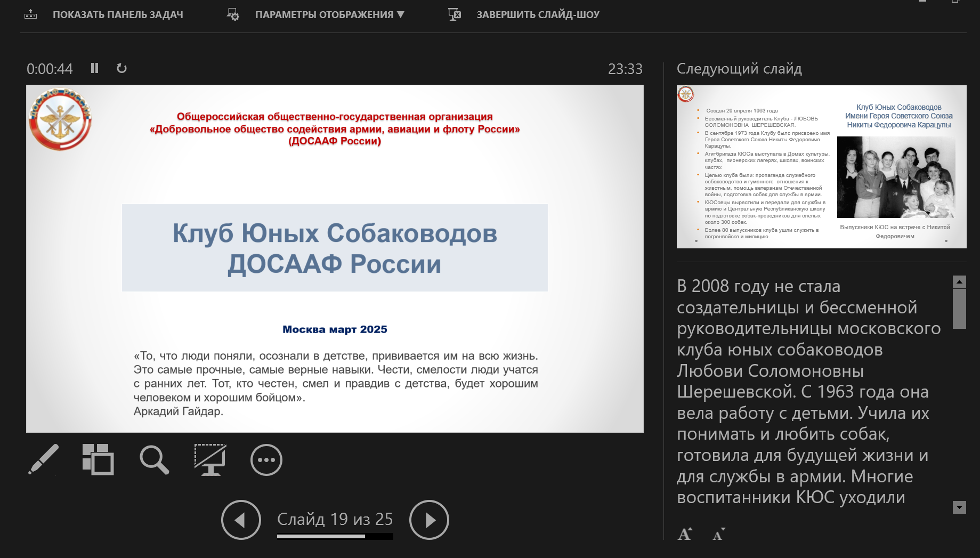Select the pen and laser pointer tools
Image resolution: width=980 pixels, height=558 pixels.
44,459
